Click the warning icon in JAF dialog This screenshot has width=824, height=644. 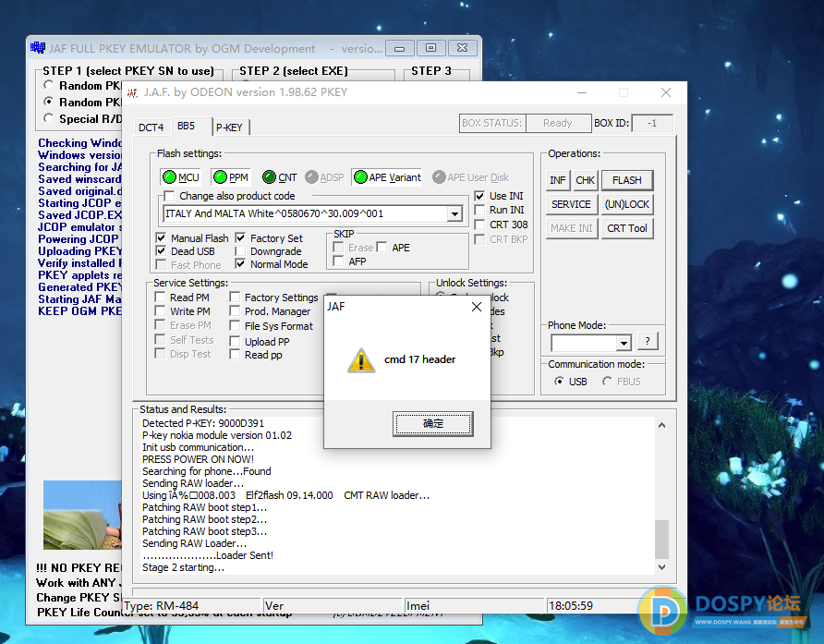361,360
